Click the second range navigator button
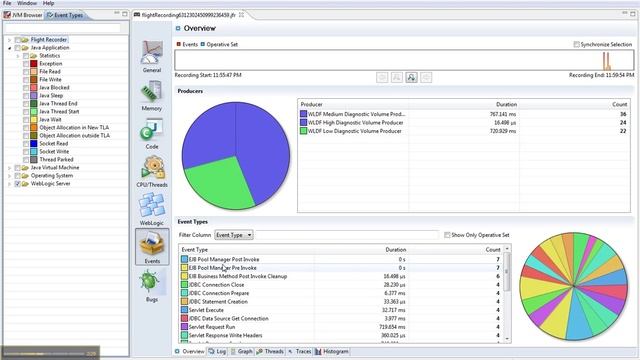Viewport: 640px width, 360px height. click(397, 77)
